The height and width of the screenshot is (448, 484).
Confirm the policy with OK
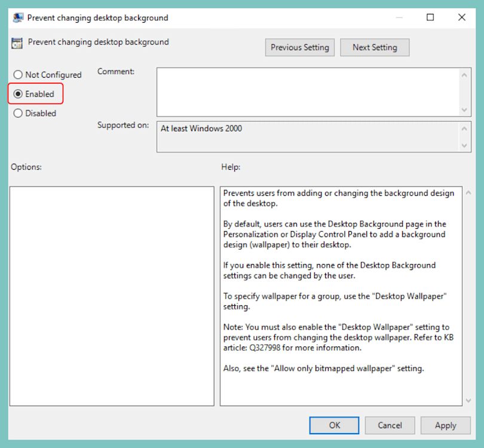click(334, 425)
